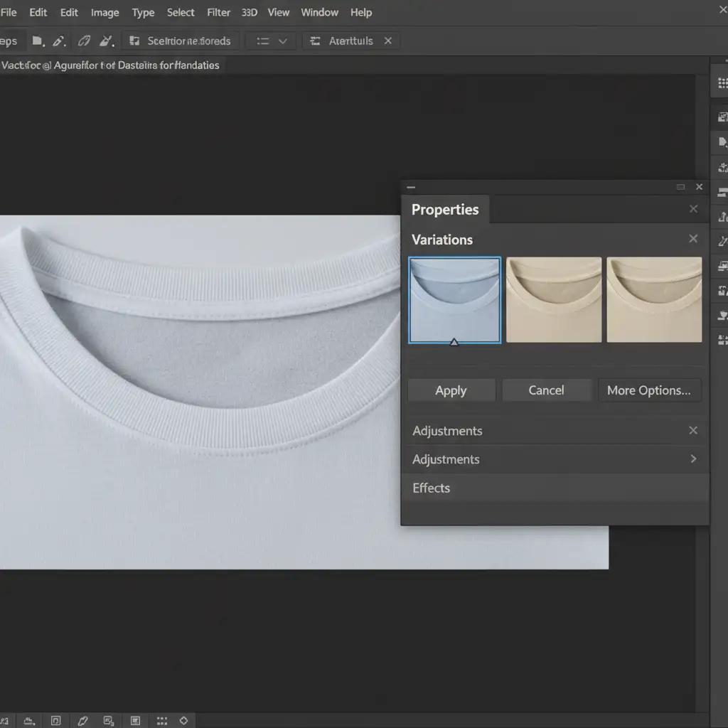This screenshot has height=728, width=728.
Task: Click the page icon in the options bar
Action: pos(38,41)
